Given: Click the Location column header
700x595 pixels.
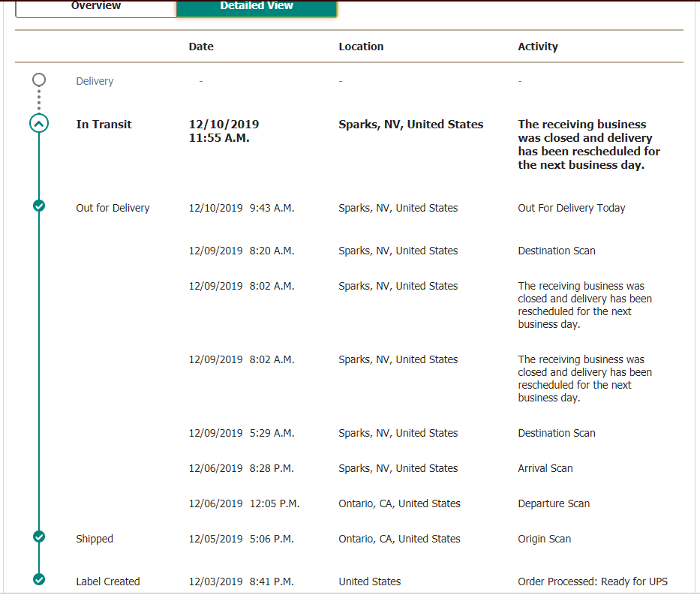Looking at the screenshot, I should 361,47.
